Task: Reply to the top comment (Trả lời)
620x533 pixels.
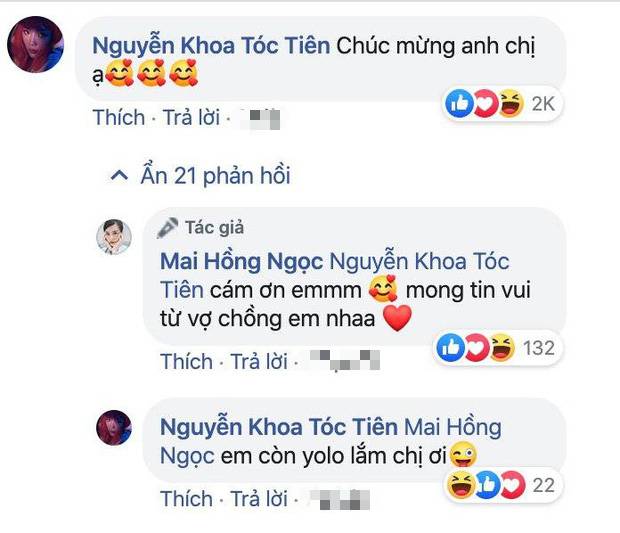Action: (x=191, y=118)
